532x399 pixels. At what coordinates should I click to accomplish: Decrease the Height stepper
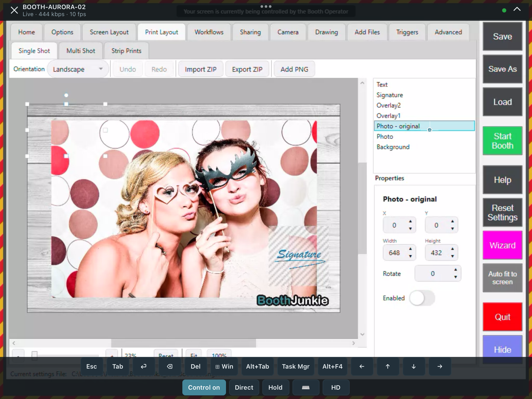pos(453,256)
